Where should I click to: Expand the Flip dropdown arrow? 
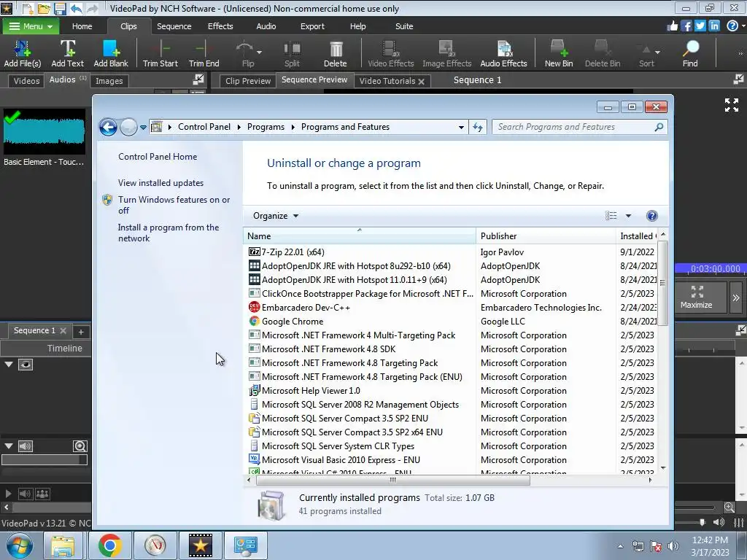259,52
